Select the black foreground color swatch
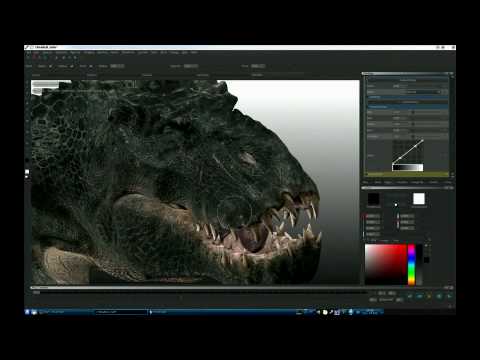Image resolution: width=480 pixels, height=360 pixels. [374, 199]
